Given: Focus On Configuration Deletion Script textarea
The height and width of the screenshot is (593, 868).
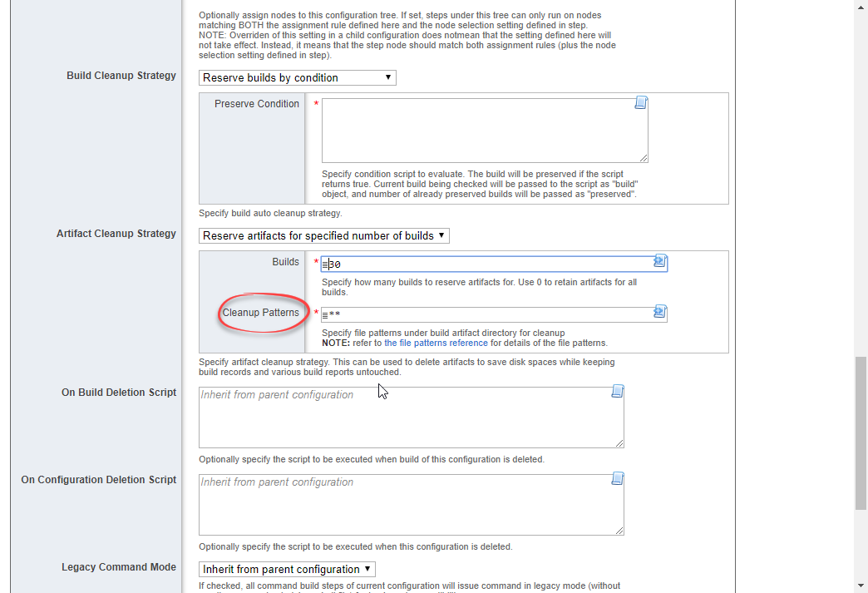Looking at the screenshot, I should [x=412, y=504].
